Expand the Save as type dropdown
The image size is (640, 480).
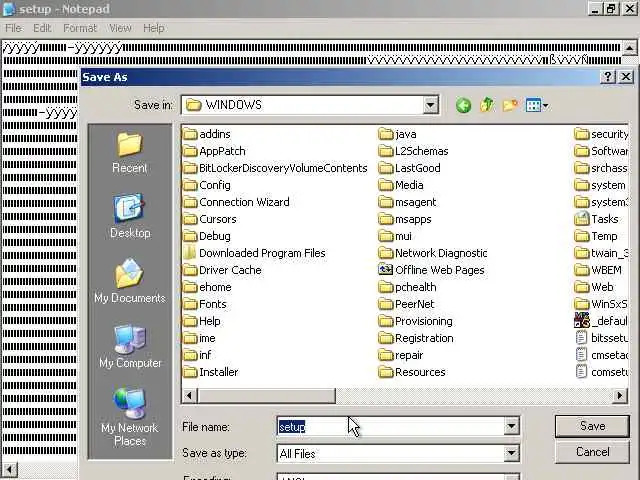tap(511, 453)
